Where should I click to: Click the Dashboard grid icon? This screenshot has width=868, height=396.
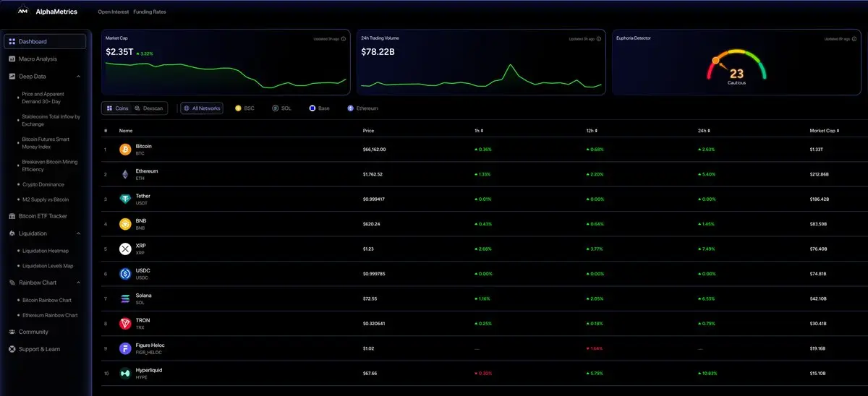(x=12, y=42)
